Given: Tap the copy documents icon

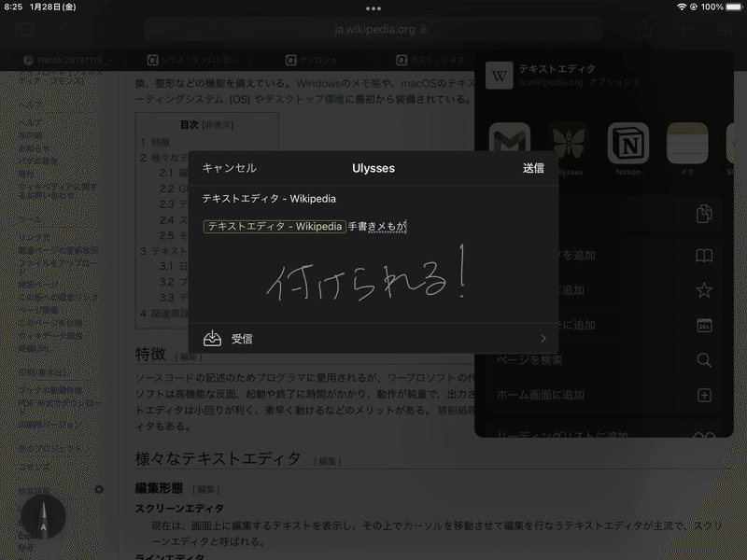Looking at the screenshot, I should click(704, 214).
